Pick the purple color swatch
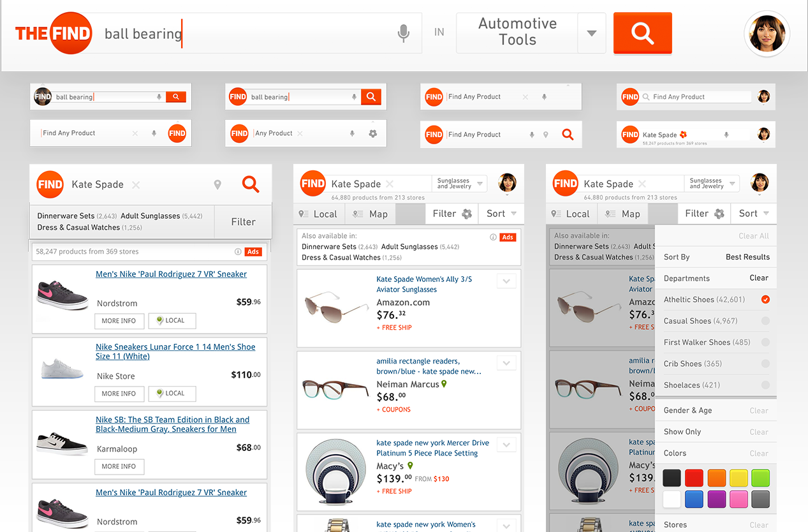Screen dimensions: 808x532 716,499
